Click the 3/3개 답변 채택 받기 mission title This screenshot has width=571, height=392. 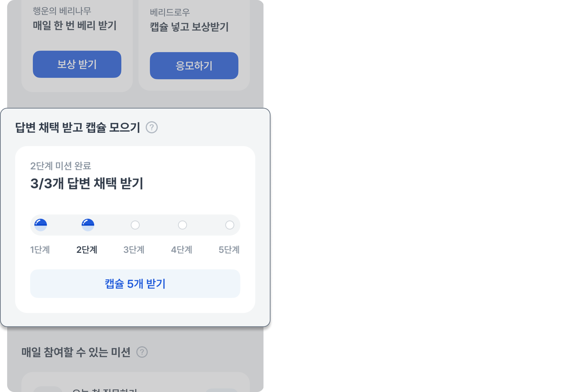pyautogui.click(x=87, y=184)
